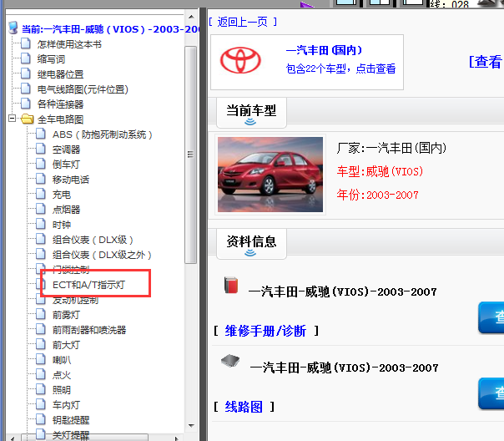The width and height of the screenshot is (504, 441).
Task: Click the page icon beside 组合仪表（DLX级）
Action: [x=41, y=240]
